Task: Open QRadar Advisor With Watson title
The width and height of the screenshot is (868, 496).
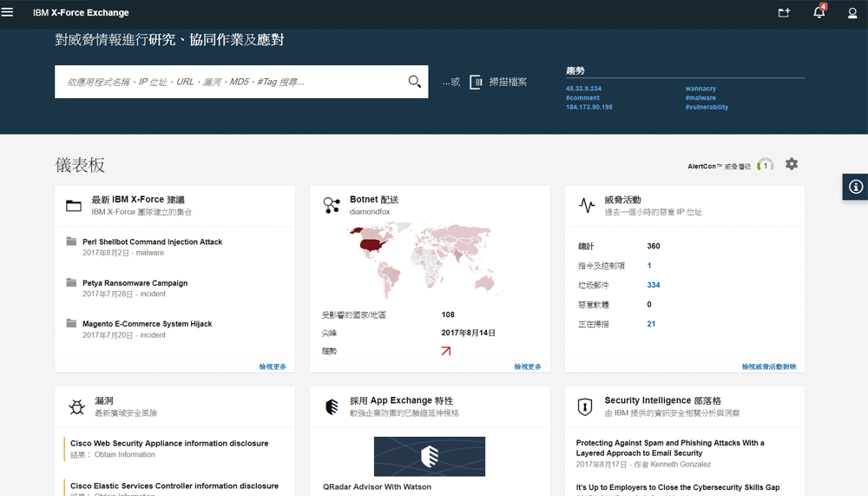Action: (x=377, y=486)
